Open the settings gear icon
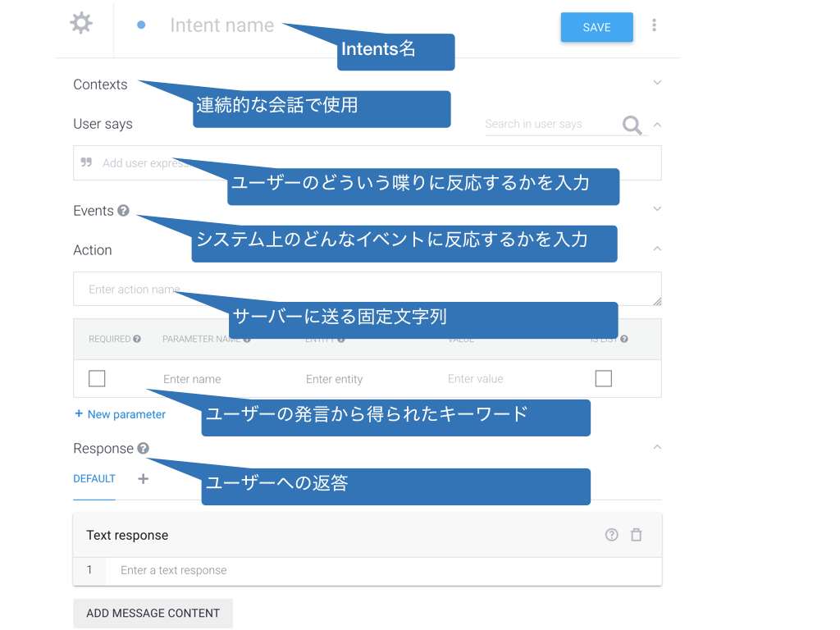Image resolution: width=840 pixels, height=630 pixels. [x=80, y=22]
